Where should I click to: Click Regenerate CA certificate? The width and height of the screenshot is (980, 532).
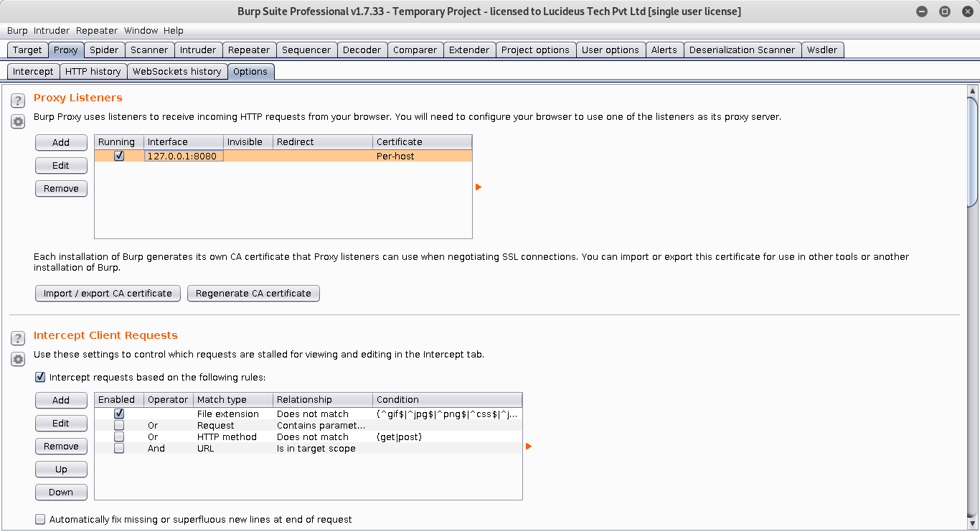(253, 294)
